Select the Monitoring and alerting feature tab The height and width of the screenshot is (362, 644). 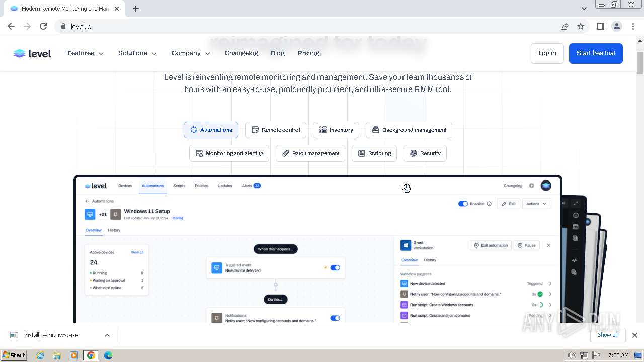[x=229, y=153]
